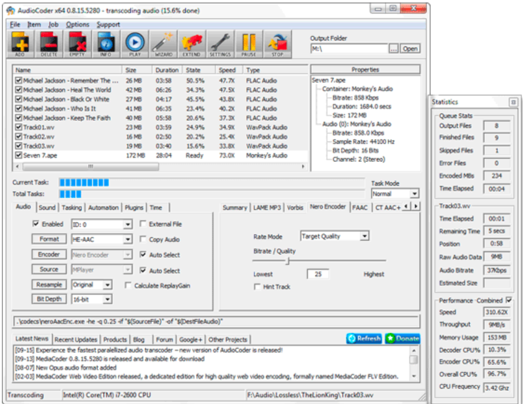This screenshot has height=404, width=532.
Task: Sort list by the Duration column header
Action: point(167,70)
